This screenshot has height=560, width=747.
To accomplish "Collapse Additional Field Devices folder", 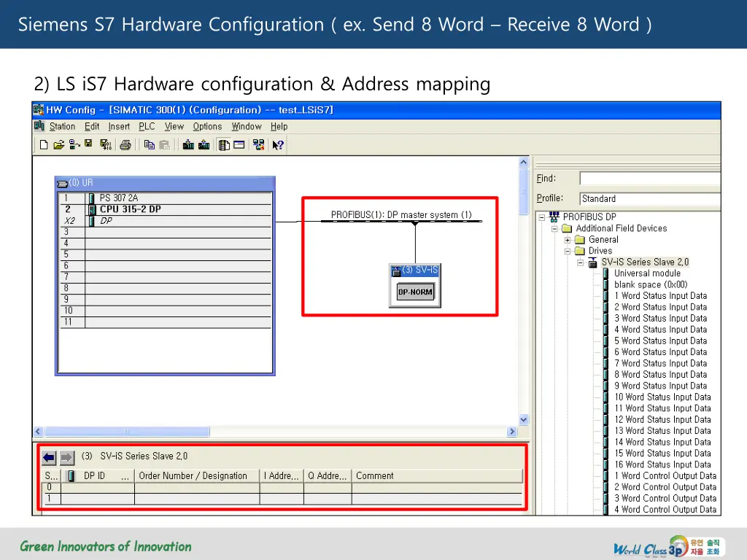I will [x=554, y=229].
